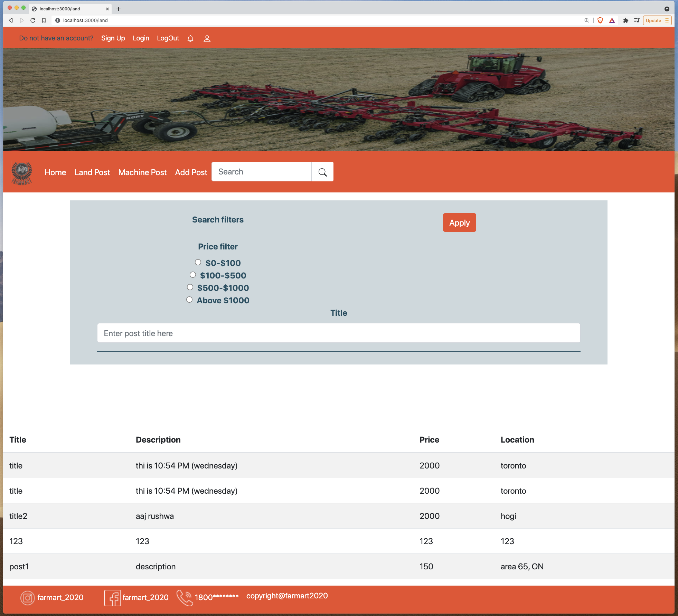Open the extensions puzzle icon

coord(625,20)
